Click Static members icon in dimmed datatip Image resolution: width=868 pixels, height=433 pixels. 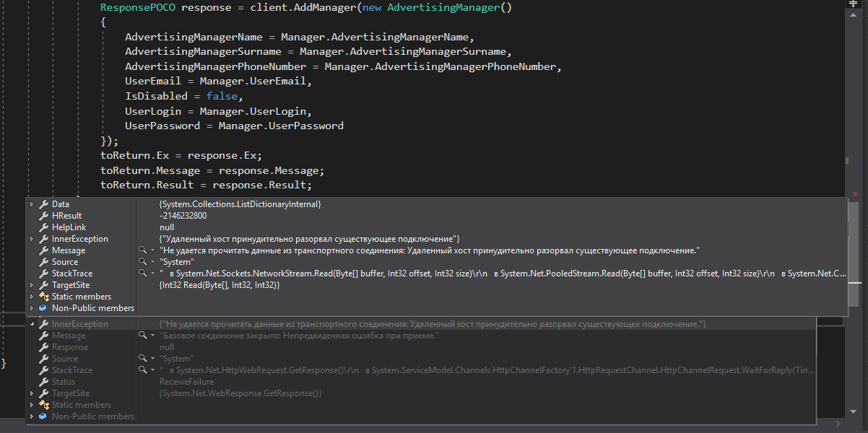(43, 405)
